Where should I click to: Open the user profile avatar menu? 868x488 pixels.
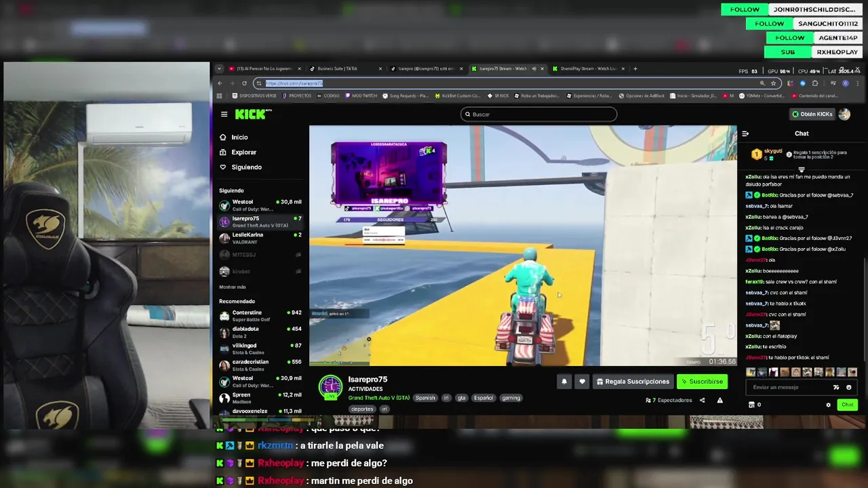pos(844,114)
